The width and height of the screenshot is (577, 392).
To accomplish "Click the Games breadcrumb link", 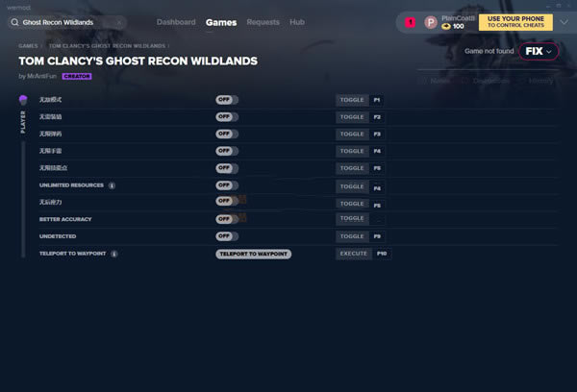I will tap(28, 46).
